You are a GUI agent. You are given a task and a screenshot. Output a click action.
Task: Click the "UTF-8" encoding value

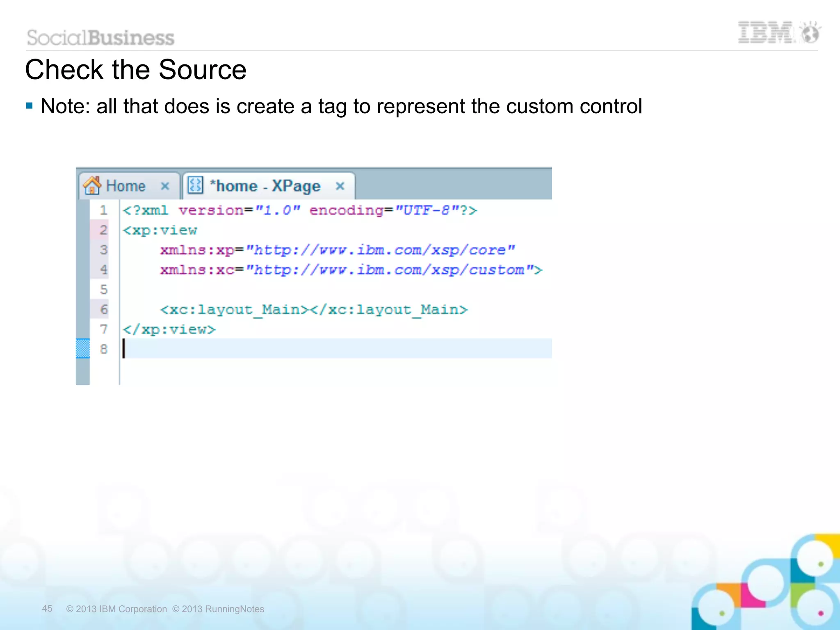point(427,210)
